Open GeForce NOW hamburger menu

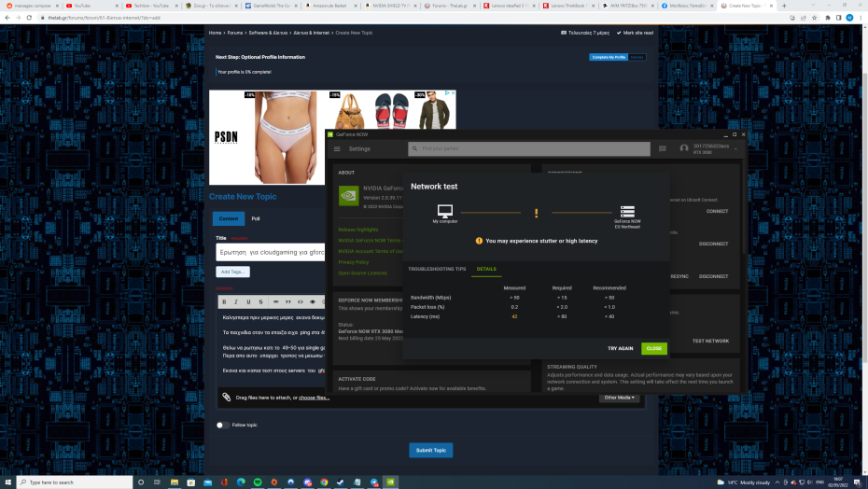337,149
